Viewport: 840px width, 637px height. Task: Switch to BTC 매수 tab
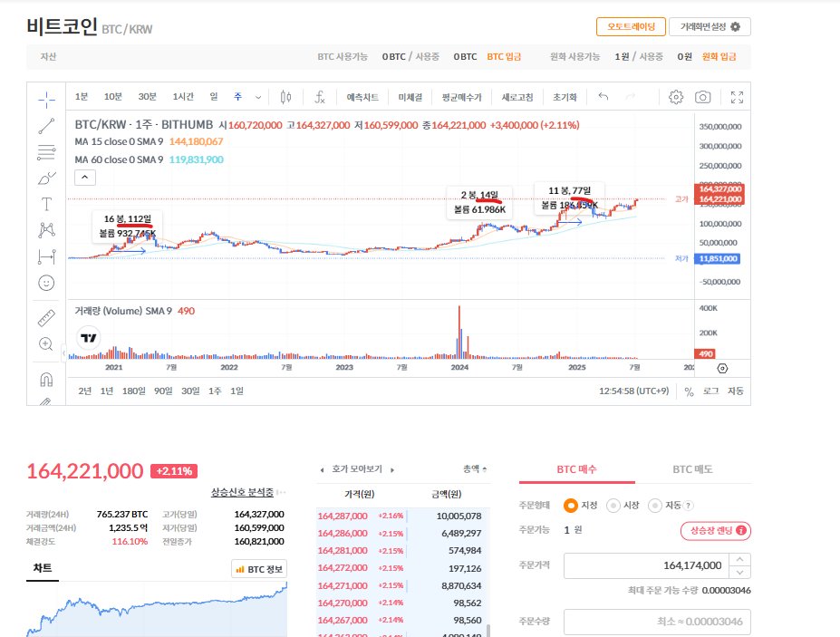coord(576,469)
